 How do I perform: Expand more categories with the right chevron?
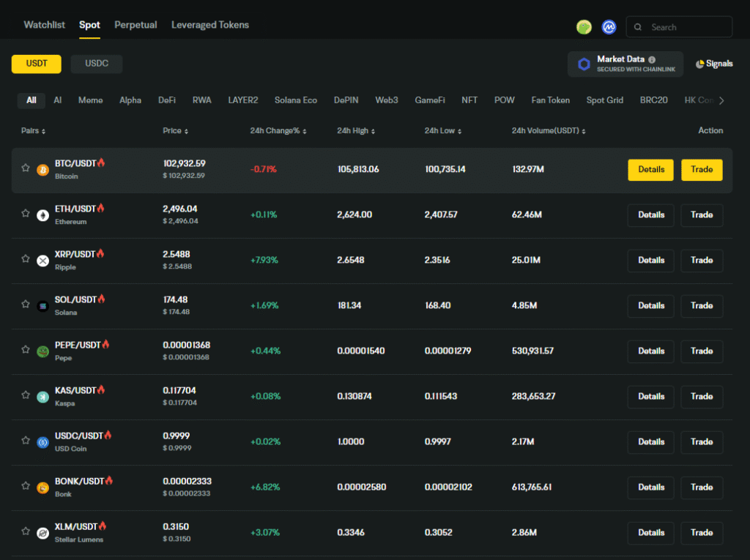point(720,100)
